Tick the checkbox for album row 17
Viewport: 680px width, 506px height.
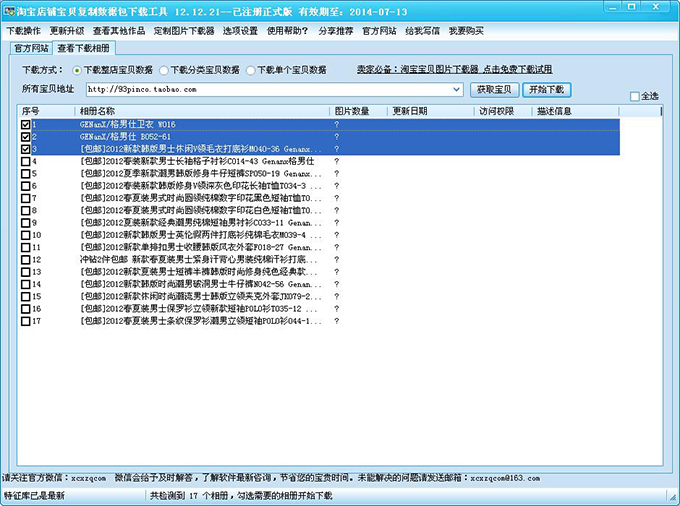pyautogui.click(x=26, y=321)
